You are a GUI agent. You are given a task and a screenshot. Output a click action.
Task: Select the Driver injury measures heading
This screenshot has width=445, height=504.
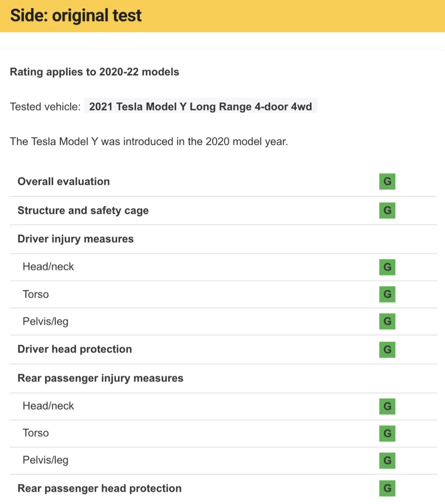75,239
